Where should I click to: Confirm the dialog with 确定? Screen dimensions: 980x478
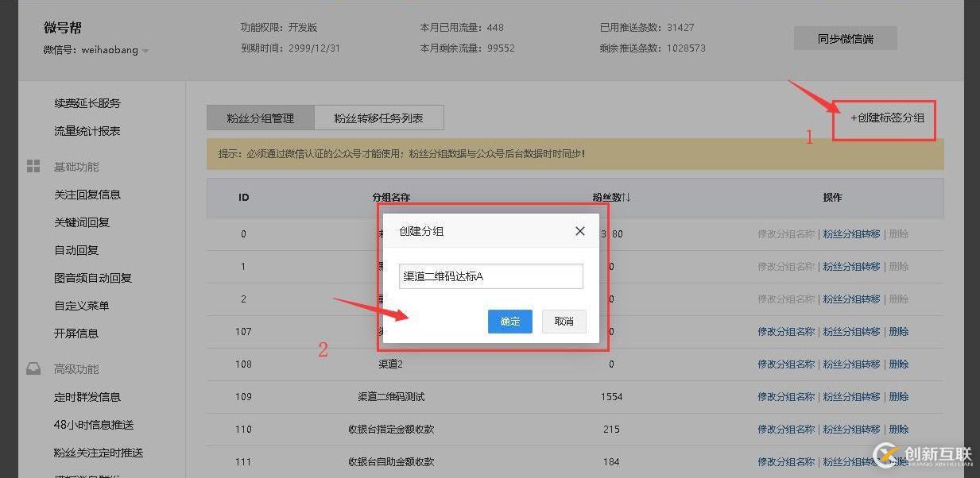point(510,321)
